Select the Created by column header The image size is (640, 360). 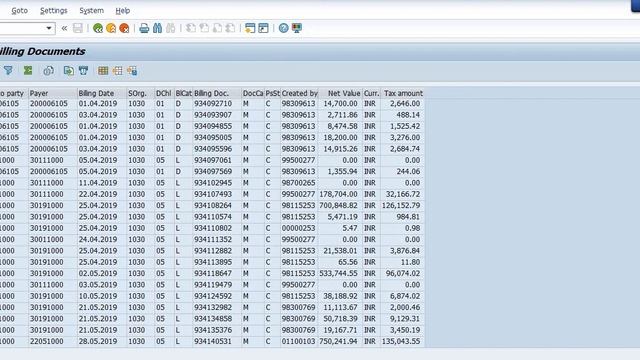(x=299, y=93)
